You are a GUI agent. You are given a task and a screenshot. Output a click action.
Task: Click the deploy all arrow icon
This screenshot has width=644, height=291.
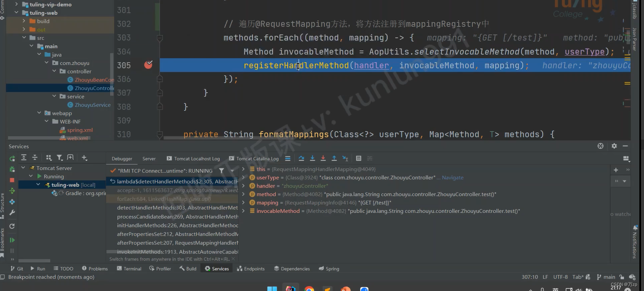[12, 190]
